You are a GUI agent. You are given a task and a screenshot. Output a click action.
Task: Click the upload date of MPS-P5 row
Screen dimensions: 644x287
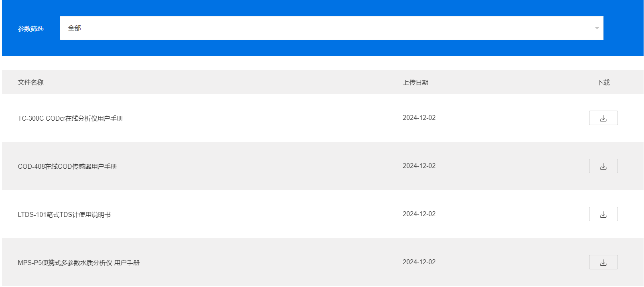(x=419, y=262)
